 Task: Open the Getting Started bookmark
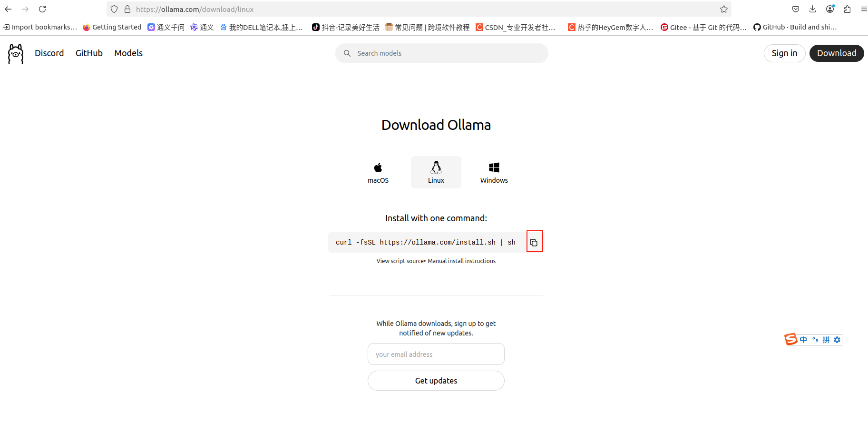point(112,27)
